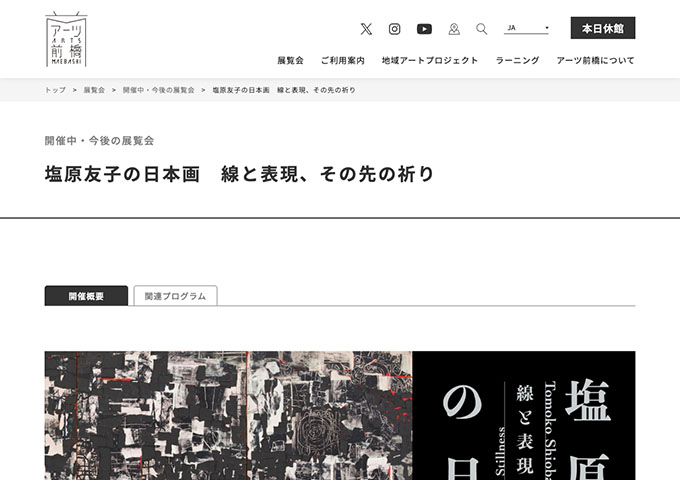Screen dimensions: 680x480
Task: Open the X (Twitter) social link
Action: 366,29
